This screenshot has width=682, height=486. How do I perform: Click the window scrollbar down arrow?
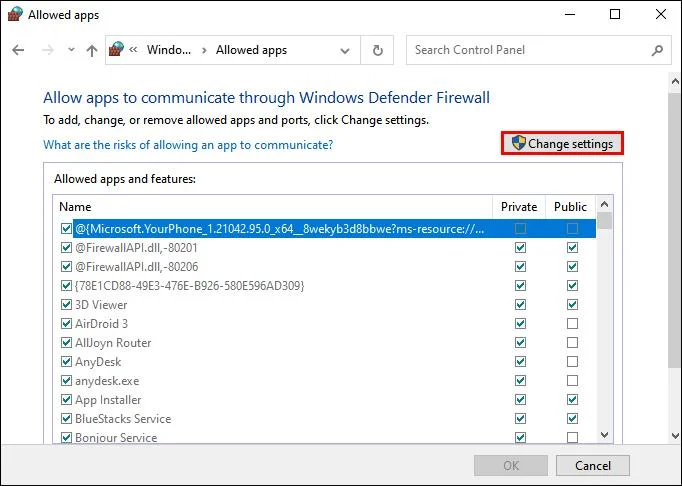point(675,436)
